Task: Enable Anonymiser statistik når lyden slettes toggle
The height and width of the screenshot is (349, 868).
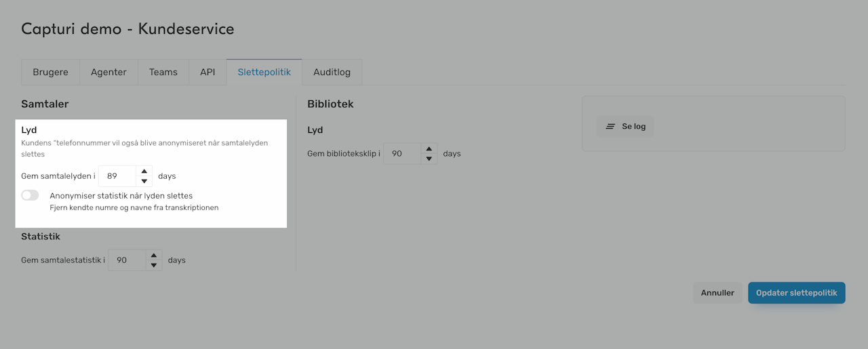Action: (31, 195)
